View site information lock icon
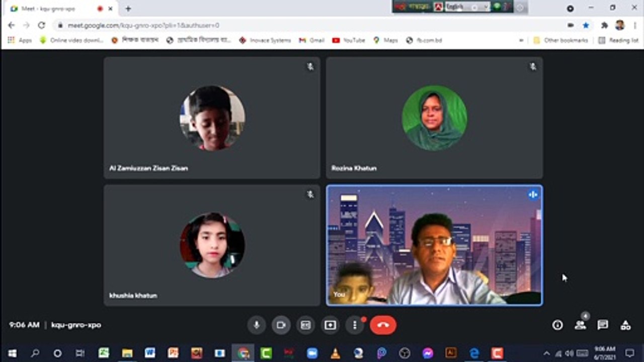This screenshot has width=644, height=362. click(60, 25)
